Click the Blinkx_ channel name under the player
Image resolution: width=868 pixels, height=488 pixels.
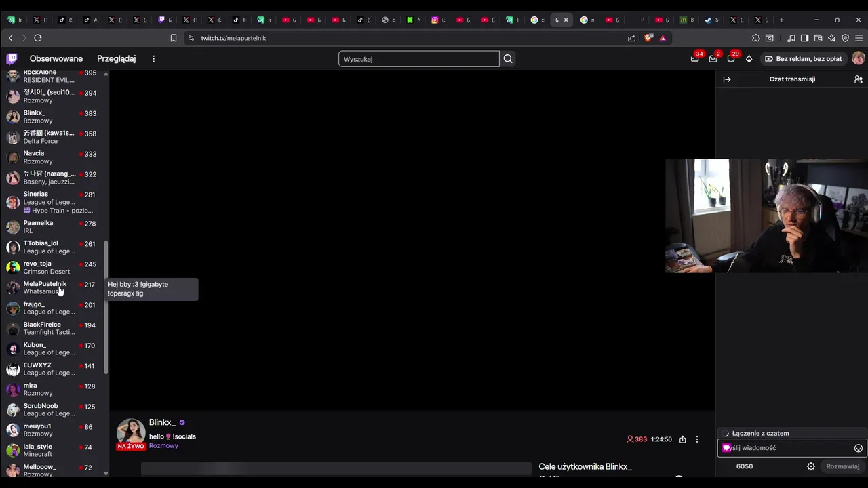click(x=162, y=422)
